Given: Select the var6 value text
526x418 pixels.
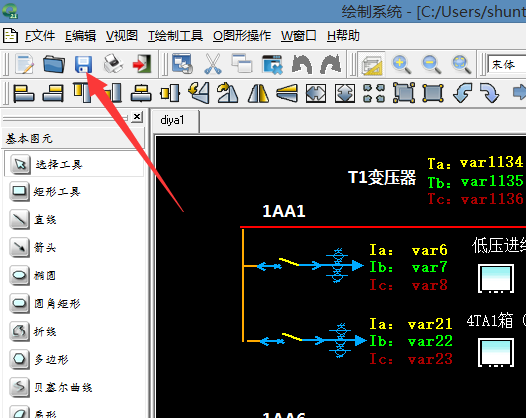Looking at the screenshot, I should click(x=429, y=250).
